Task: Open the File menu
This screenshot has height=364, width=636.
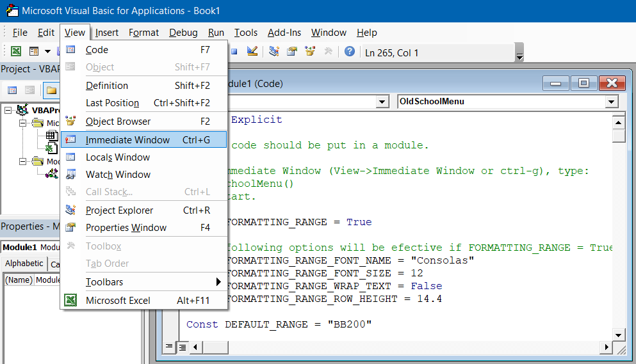Action: tap(20, 33)
